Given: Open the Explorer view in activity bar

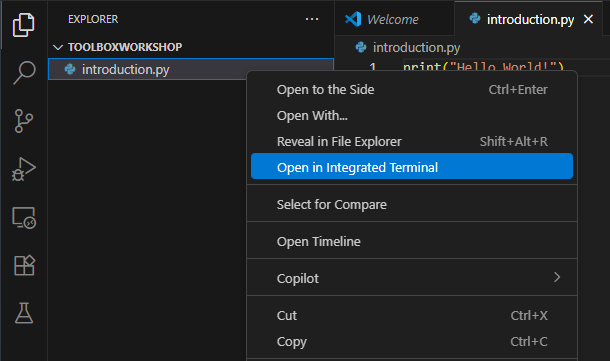Looking at the screenshot, I should pos(24,25).
